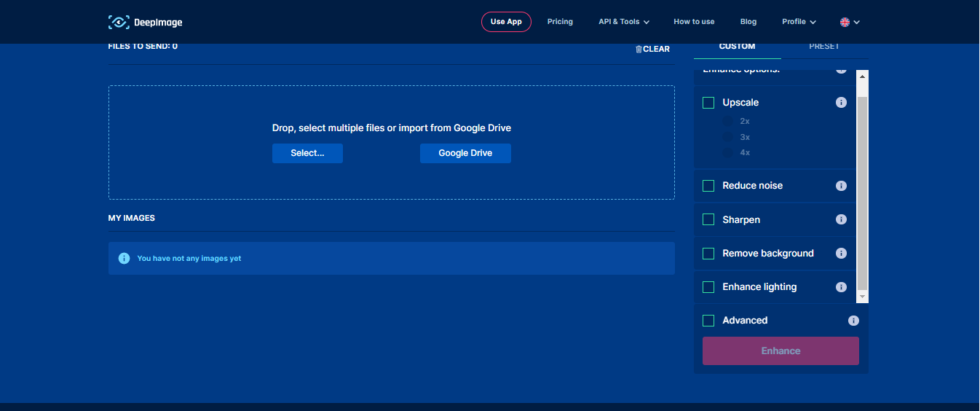Open How to use page

click(694, 22)
